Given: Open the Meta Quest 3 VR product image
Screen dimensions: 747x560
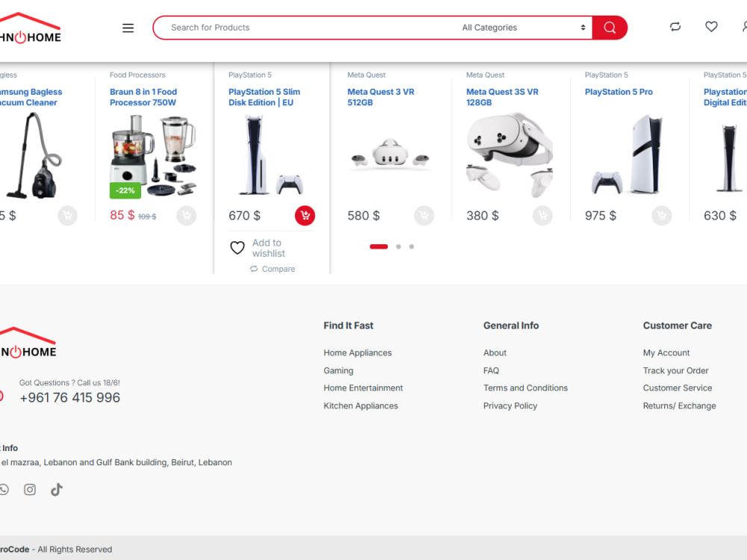Looking at the screenshot, I should click(390, 156).
